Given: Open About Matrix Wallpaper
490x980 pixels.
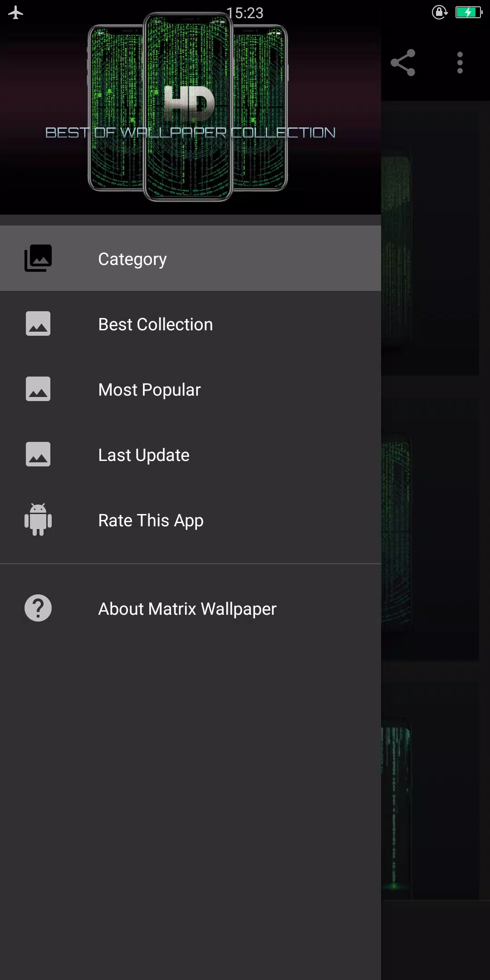Looking at the screenshot, I should point(191,608).
